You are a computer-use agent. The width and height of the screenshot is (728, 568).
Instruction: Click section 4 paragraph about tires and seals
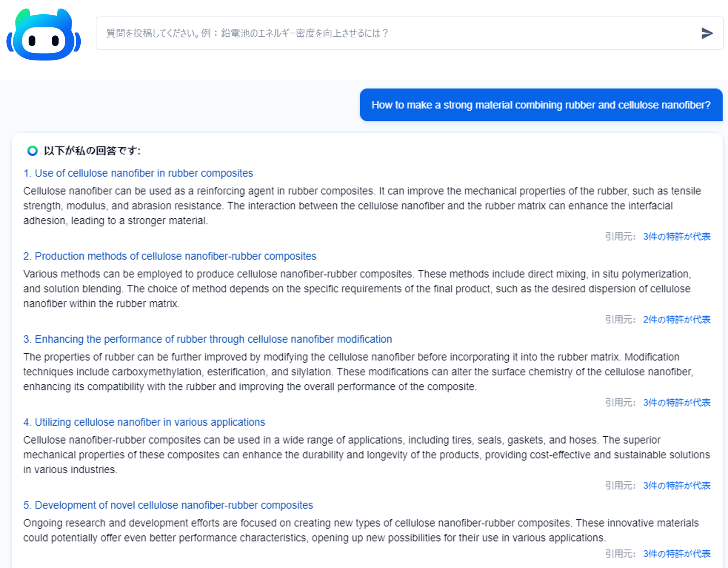(367, 455)
